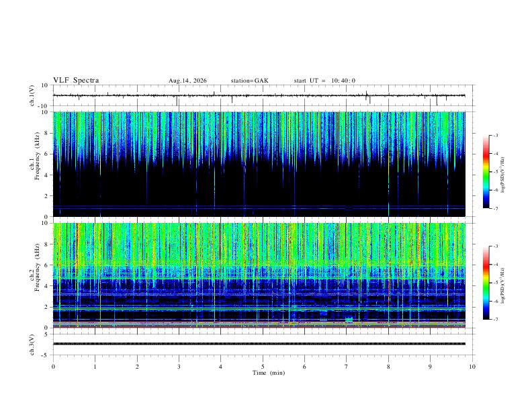Click the 10 minute tick on time axis
The image size is (532, 411).
[472, 367]
